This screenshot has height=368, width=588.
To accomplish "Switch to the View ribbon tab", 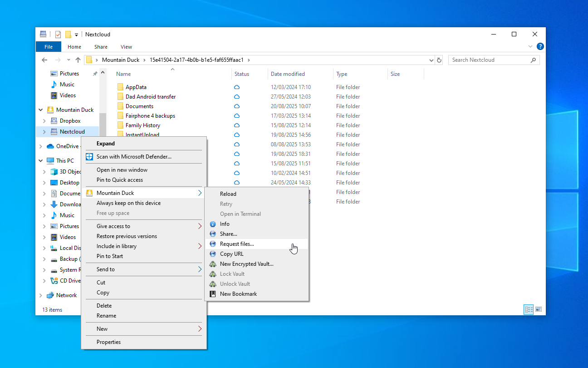I will click(127, 47).
